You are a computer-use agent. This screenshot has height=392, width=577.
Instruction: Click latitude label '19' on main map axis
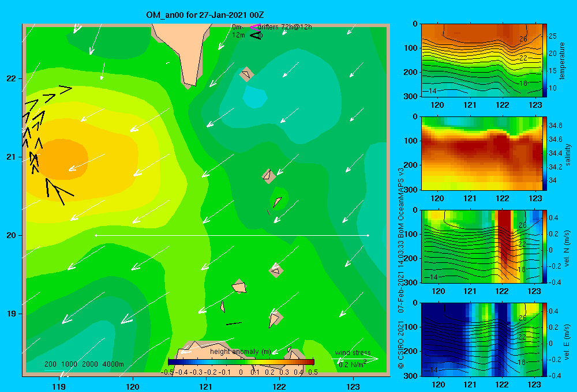click(x=11, y=314)
